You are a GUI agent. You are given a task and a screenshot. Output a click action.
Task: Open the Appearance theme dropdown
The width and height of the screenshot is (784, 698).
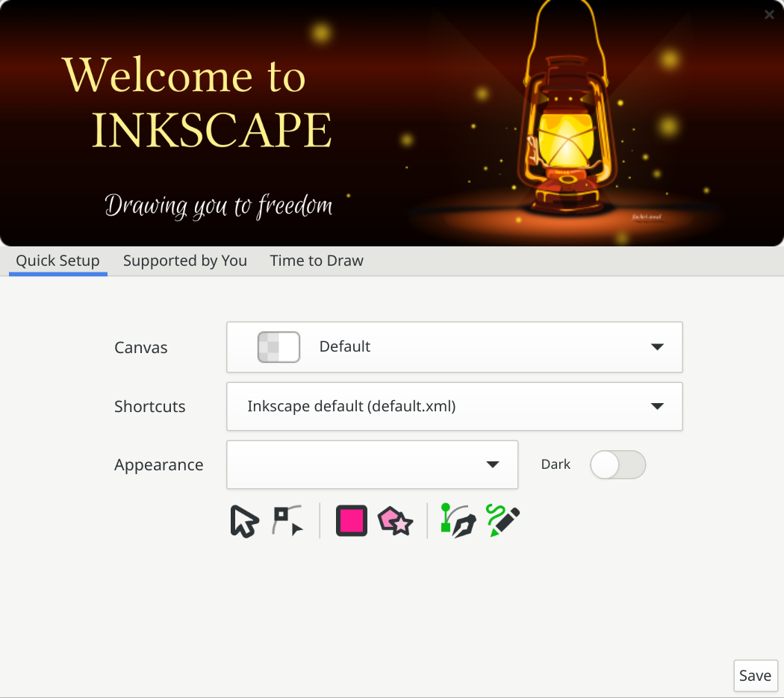coord(372,464)
